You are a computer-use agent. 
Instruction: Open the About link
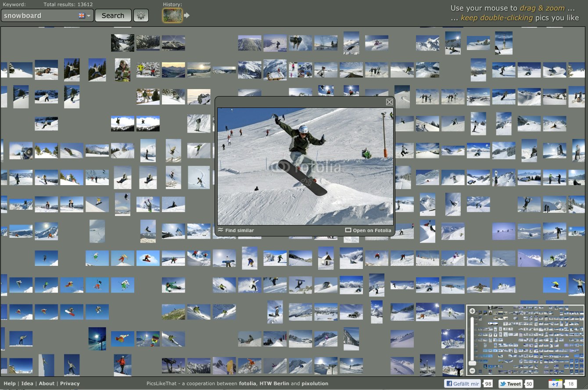point(47,383)
